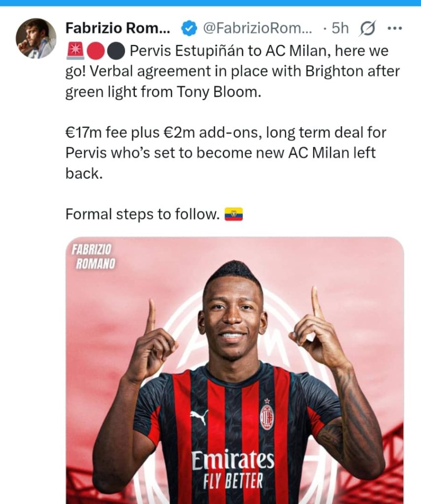Open the attached player photo
The image size is (421, 504).
(235, 371)
